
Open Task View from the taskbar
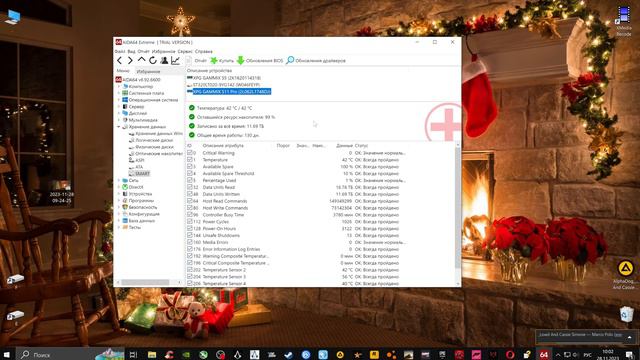(x=133, y=354)
